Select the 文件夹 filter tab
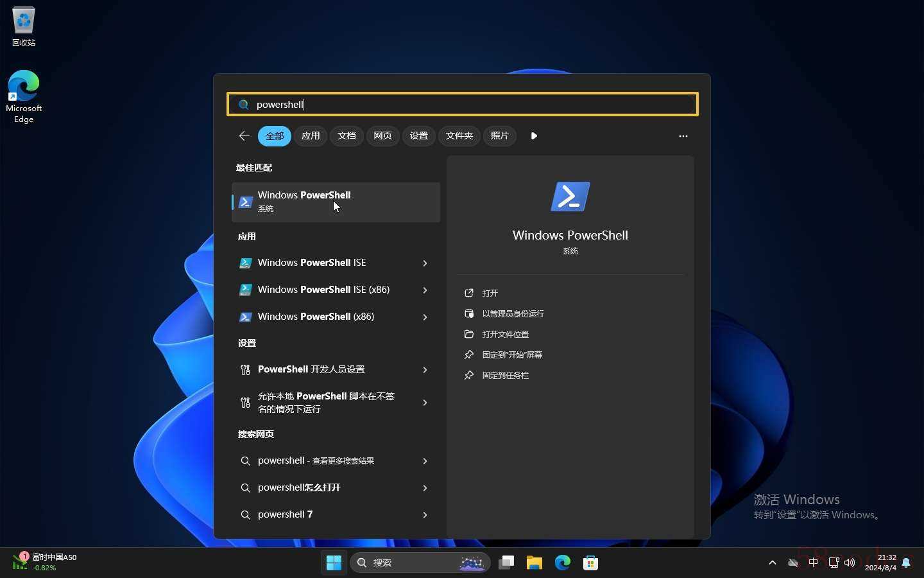 click(x=459, y=136)
